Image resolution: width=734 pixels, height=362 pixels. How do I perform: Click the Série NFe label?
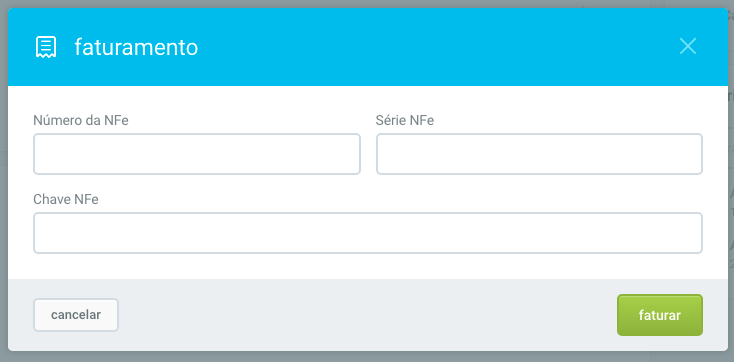point(405,121)
